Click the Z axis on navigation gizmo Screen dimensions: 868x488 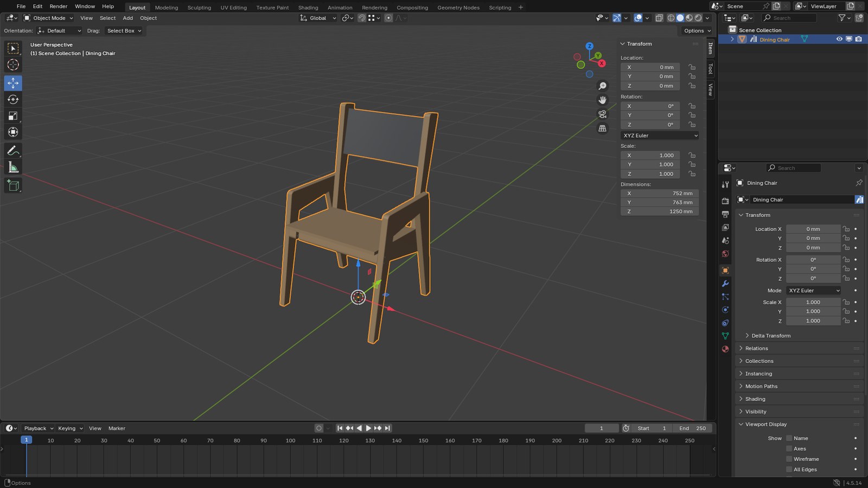point(589,46)
